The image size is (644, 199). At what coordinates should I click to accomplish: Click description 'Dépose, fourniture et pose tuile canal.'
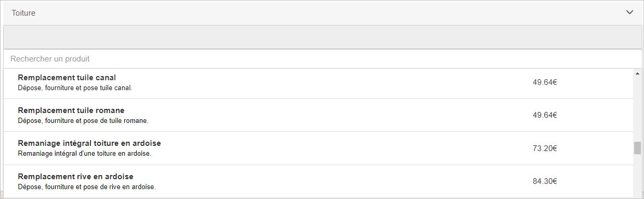pyautogui.click(x=75, y=88)
